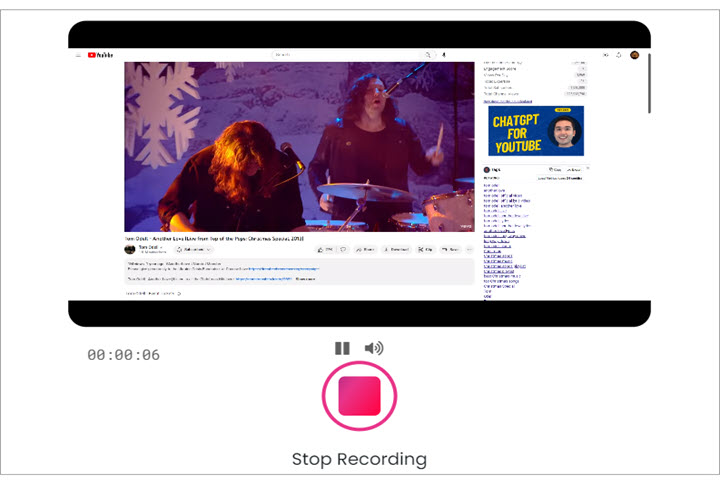Click the YouTube create video icon
The width and height of the screenshot is (720, 480).
pos(605,55)
